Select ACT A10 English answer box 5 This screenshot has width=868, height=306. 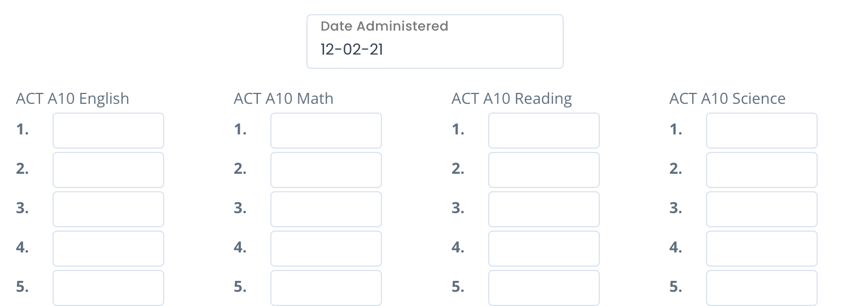pyautogui.click(x=108, y=288)
